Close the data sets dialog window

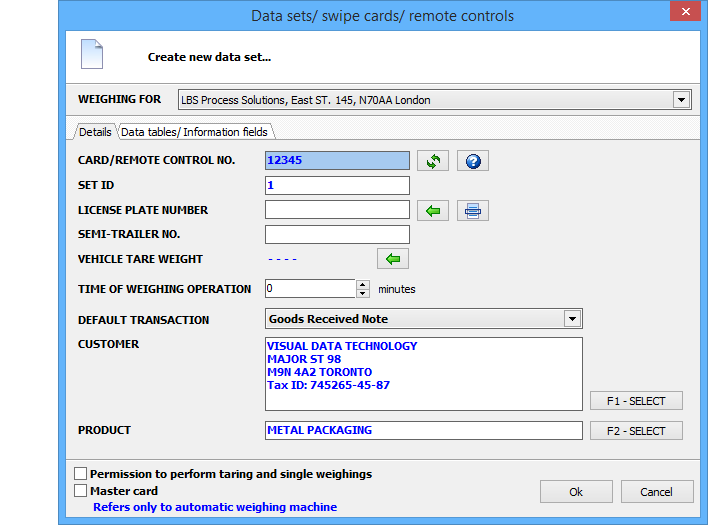[683, 13]
